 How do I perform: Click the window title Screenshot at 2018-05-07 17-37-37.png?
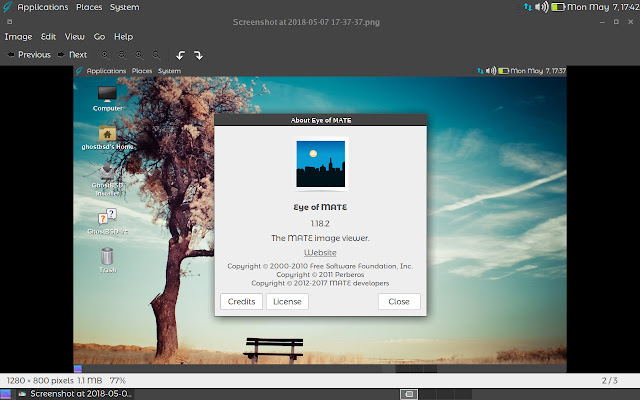point(306,22)
